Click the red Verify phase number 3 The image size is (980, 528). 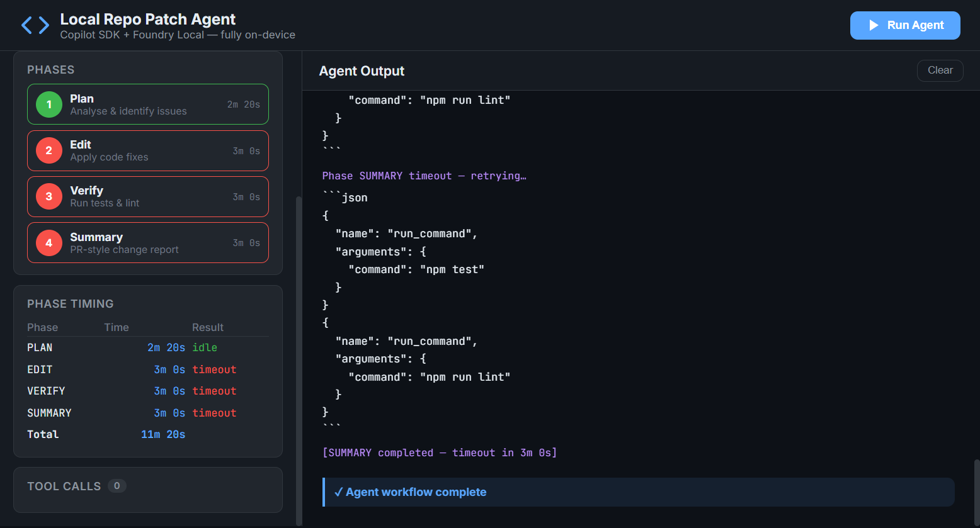[x=49, y=196]
